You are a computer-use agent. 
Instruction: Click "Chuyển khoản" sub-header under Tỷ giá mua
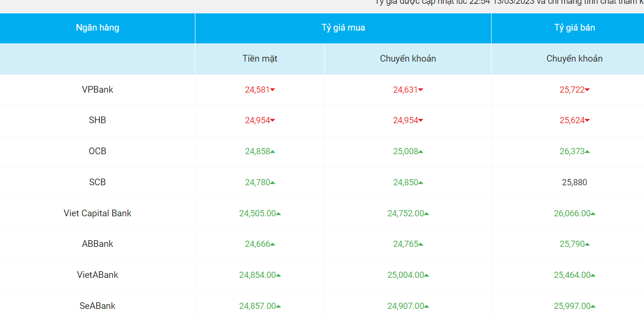pyautogui.click(x=408, y=59)
